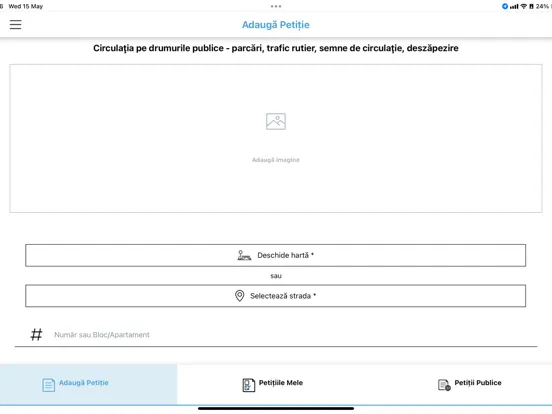Click the battery status icon
The height and width of the screenshot is (414, 552).
click(532, 6)
